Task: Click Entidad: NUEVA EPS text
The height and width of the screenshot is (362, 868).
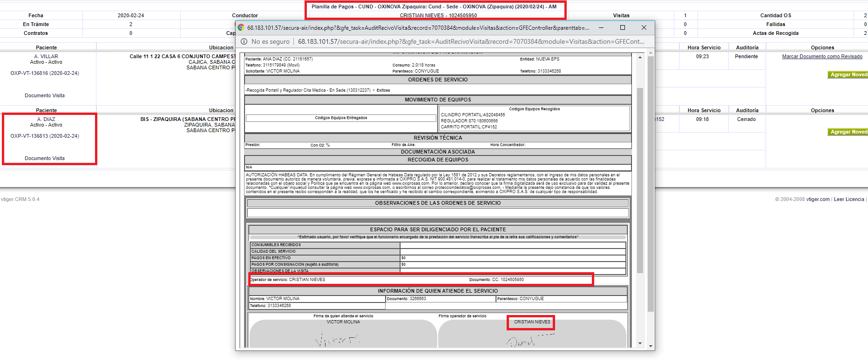Action: tap(539, 59)
